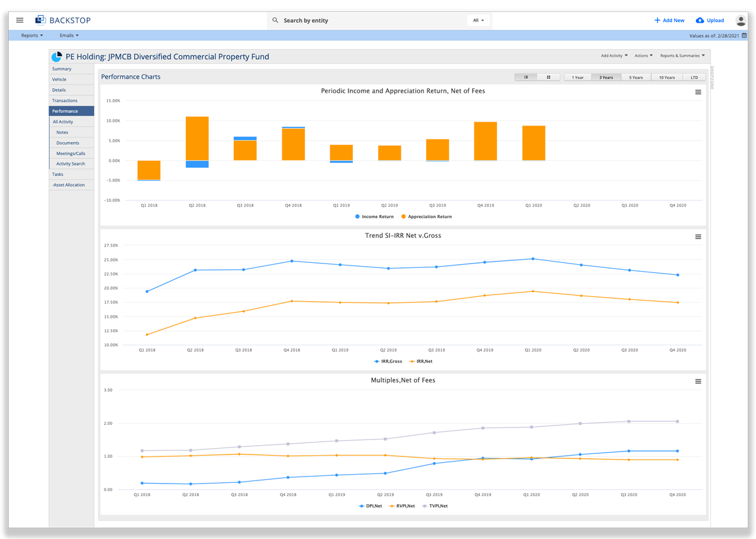
Task: Open the values-as-of calendar icon
Action: 744,36
